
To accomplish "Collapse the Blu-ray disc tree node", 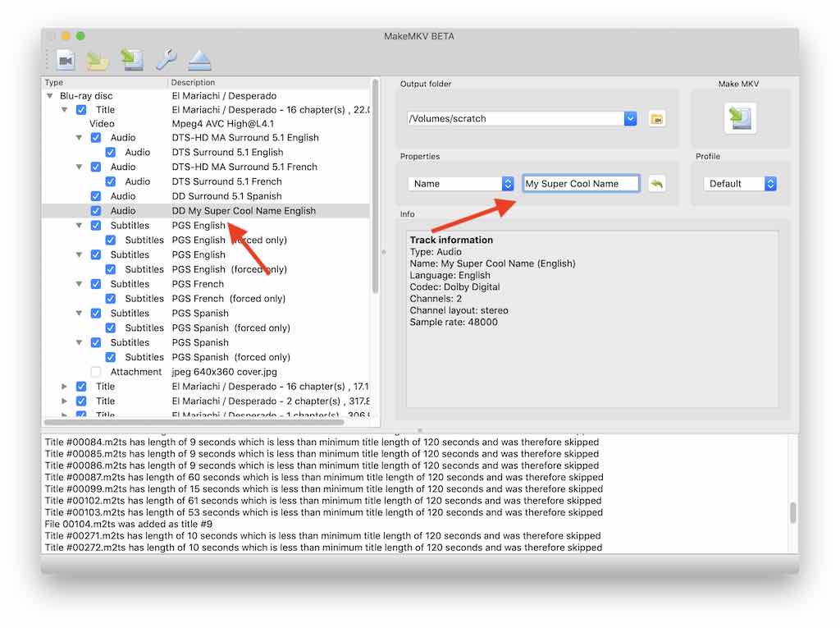I will (50, 95).
